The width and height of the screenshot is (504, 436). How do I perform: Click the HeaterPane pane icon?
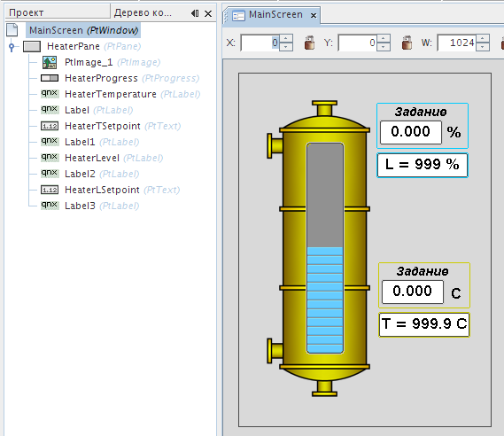[x=32, y=47]
